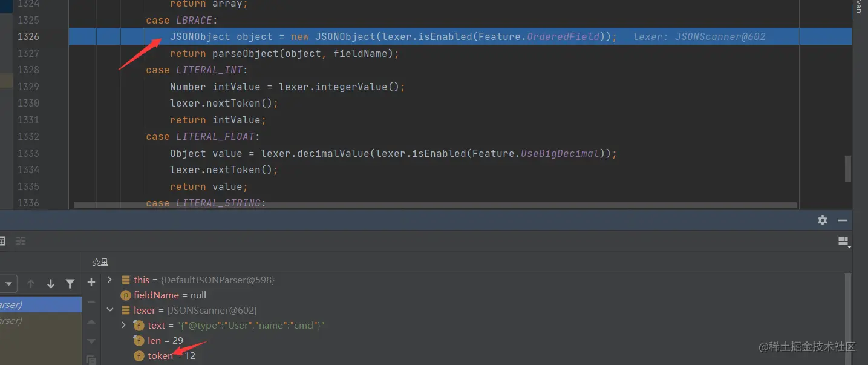Click line number 1329 in gutter

tap(28, 87)
